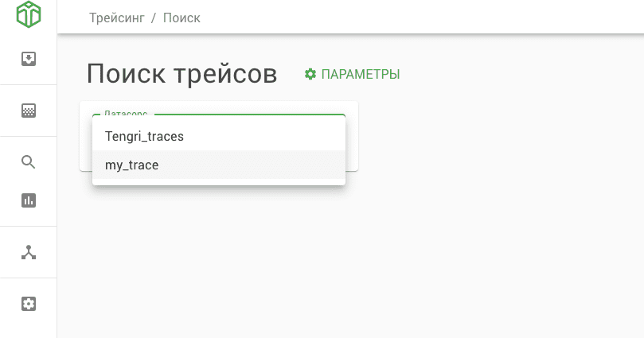Open the node graph sidebar icon
Image resolution: width=644 pixels, height=338 pixels.
point(29,252)
